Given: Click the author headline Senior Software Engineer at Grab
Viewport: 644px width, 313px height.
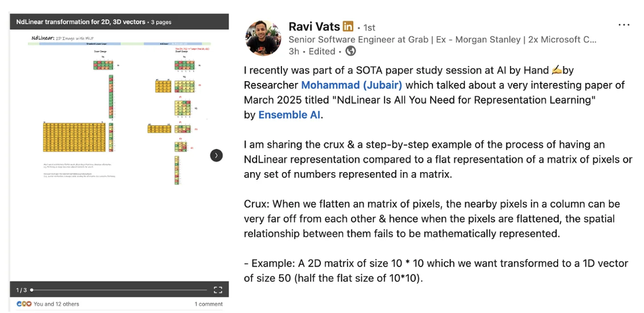Looking at the screenshot, I should pos(442,40).
